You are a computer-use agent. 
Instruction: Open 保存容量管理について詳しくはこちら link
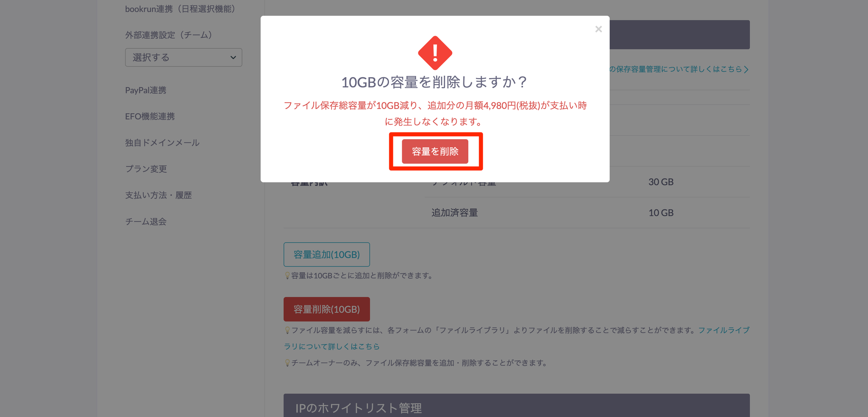tap(679, 69)
